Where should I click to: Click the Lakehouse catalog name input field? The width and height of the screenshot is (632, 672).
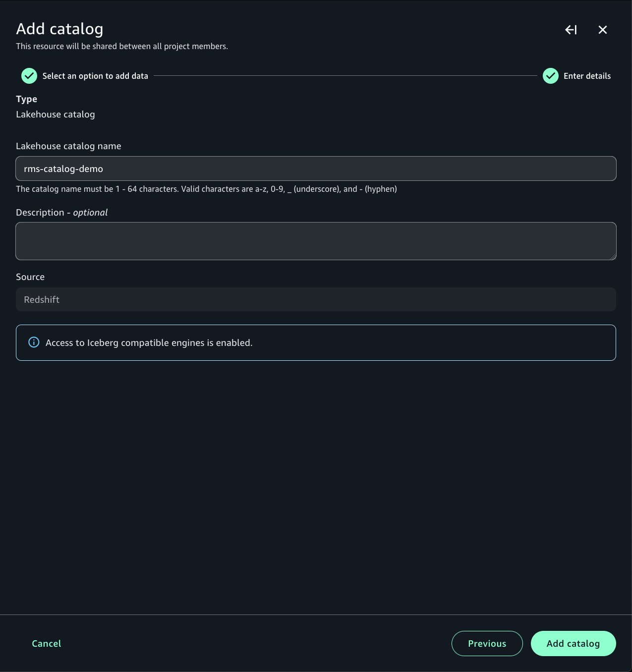pyautogui.click(x=316, y=168)
